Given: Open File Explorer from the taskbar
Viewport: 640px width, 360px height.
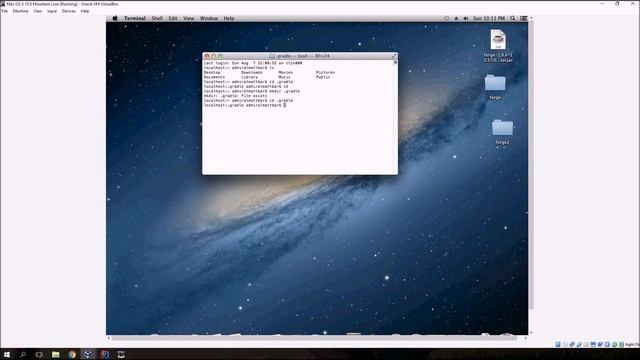Looking at the screenshot, I should click(x=56, y=354).
